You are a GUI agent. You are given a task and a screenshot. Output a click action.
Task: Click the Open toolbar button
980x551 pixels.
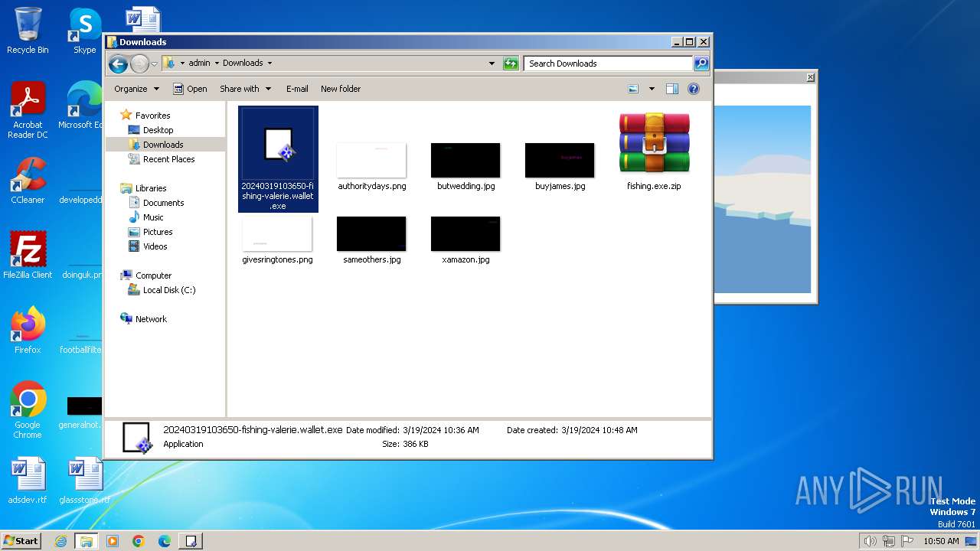point(190,89)
